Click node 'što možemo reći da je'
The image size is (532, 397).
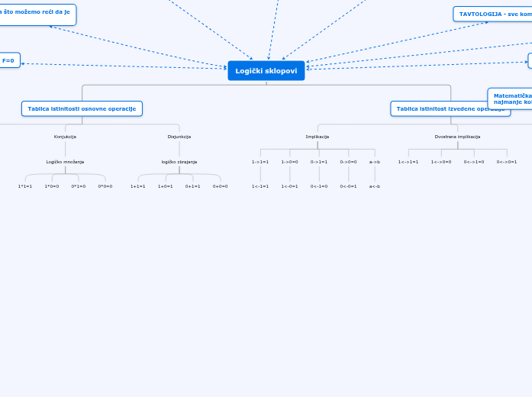(37, 15)
